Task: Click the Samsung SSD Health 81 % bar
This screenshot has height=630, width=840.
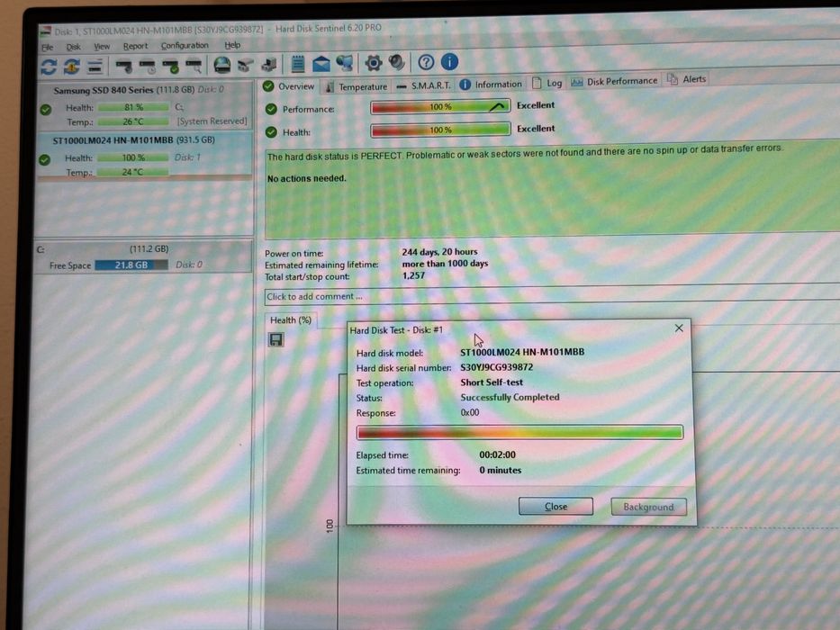Action: [133, 107]
